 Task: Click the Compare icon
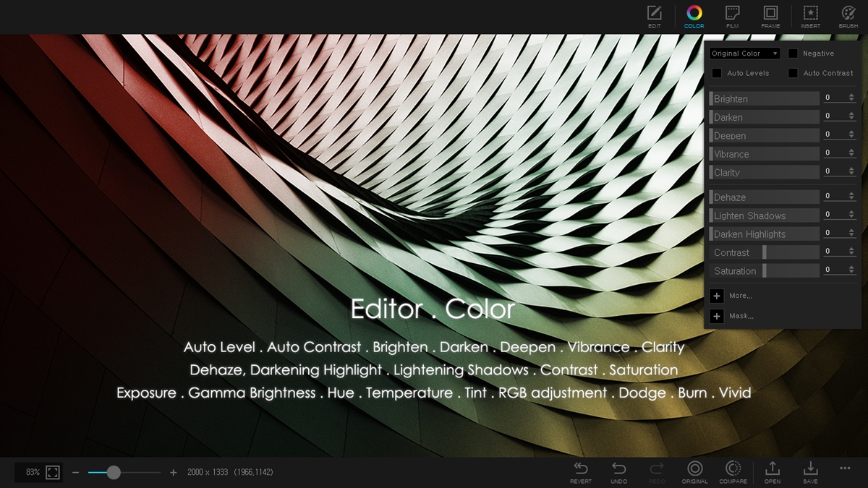733,469
